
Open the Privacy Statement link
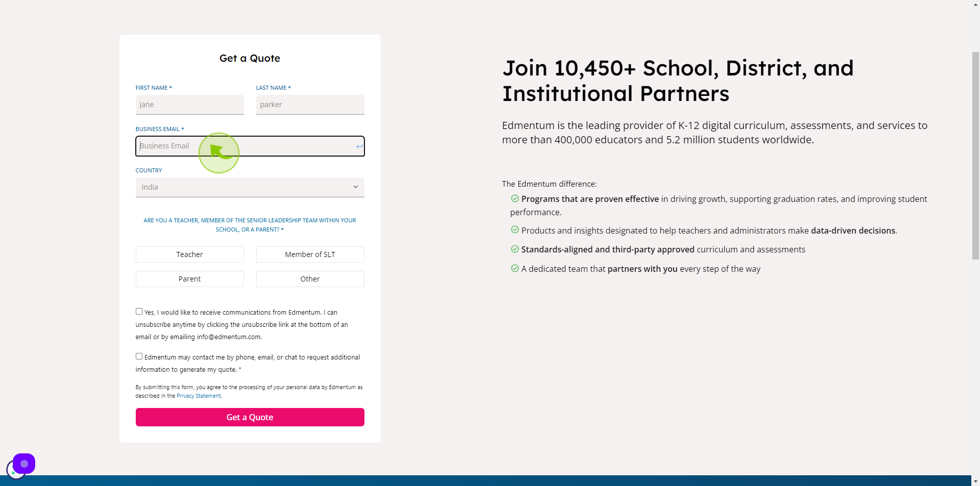199,396
